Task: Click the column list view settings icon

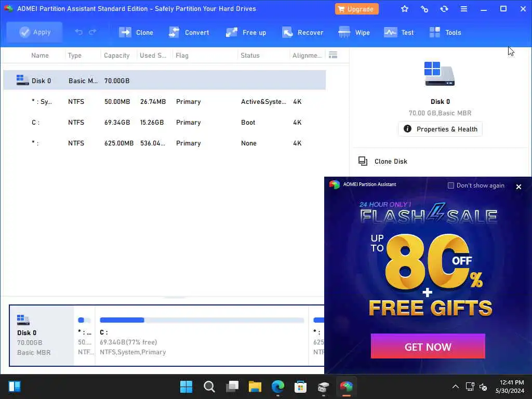Action: (333, 55)
